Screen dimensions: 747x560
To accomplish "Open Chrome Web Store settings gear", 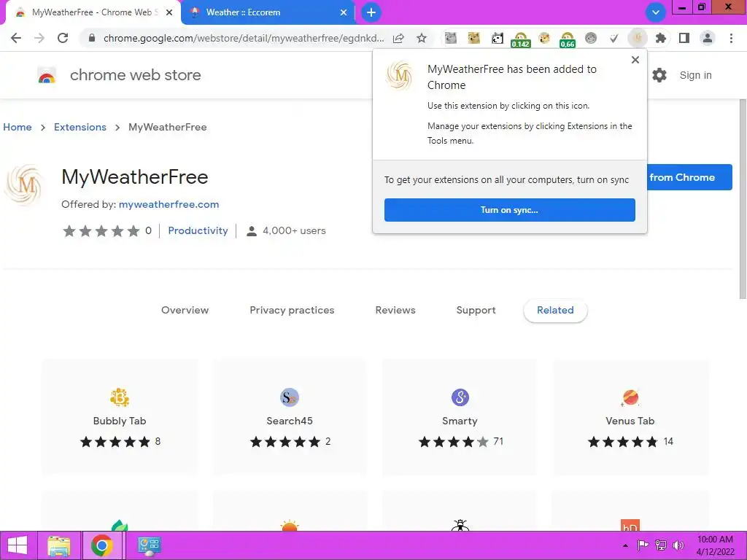I will [659, 75].
